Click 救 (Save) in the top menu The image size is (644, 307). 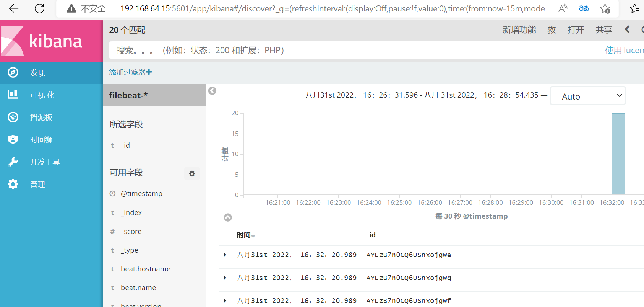tap(552, 30)
